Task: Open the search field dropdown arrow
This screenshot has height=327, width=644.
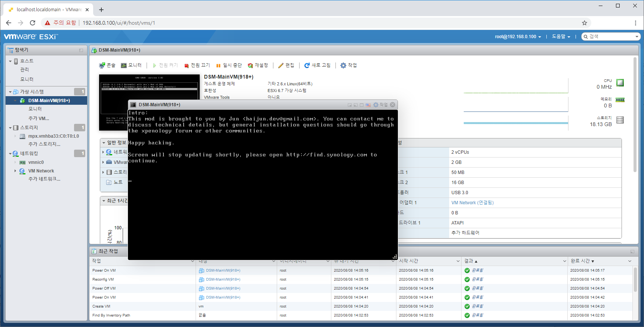Action: (637, 37)
